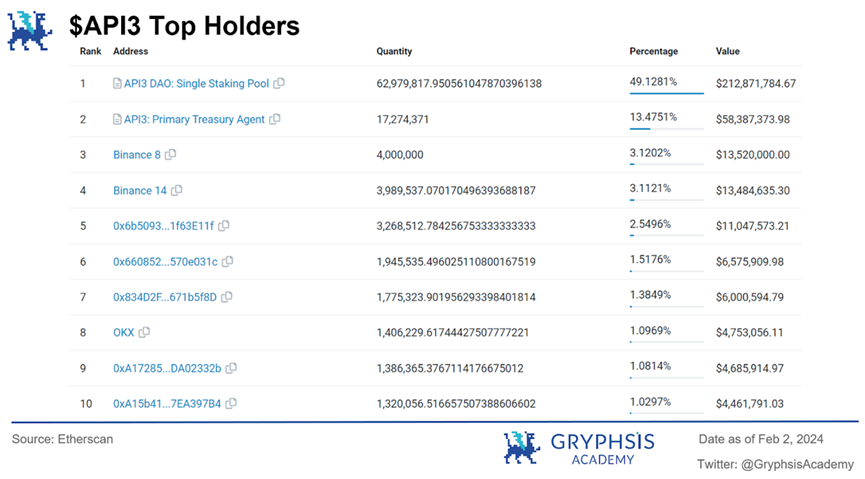
Task: Copy address icon beside API3 DAO: Single Staking Pool
Action: pos(279,84)
